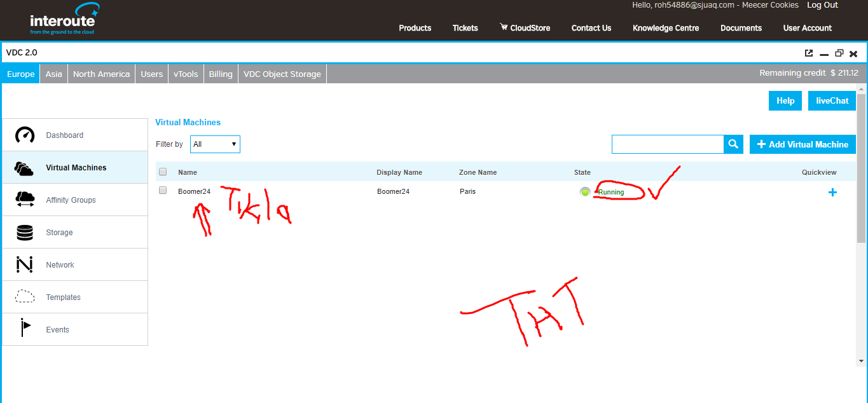This screenshot has height=403, width=868.
Task: Select Templates in the sidebar
Action: (75, 297)
